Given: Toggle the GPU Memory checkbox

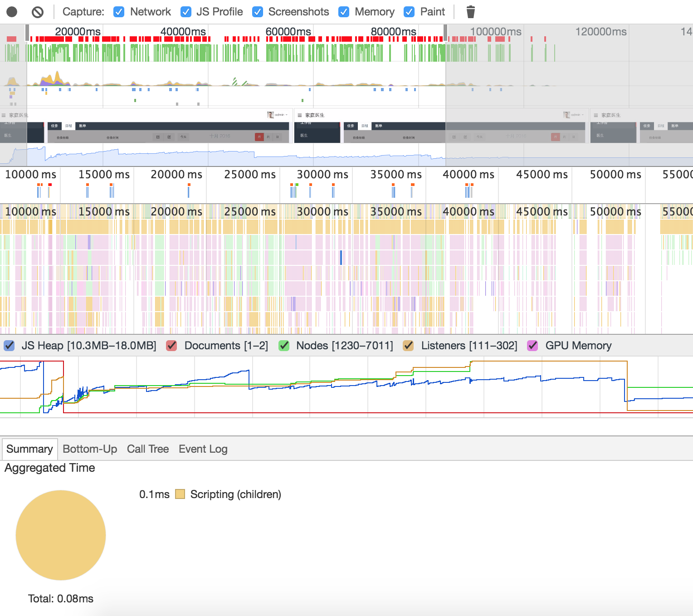Looking at the screenshot, I should [532, 346].
